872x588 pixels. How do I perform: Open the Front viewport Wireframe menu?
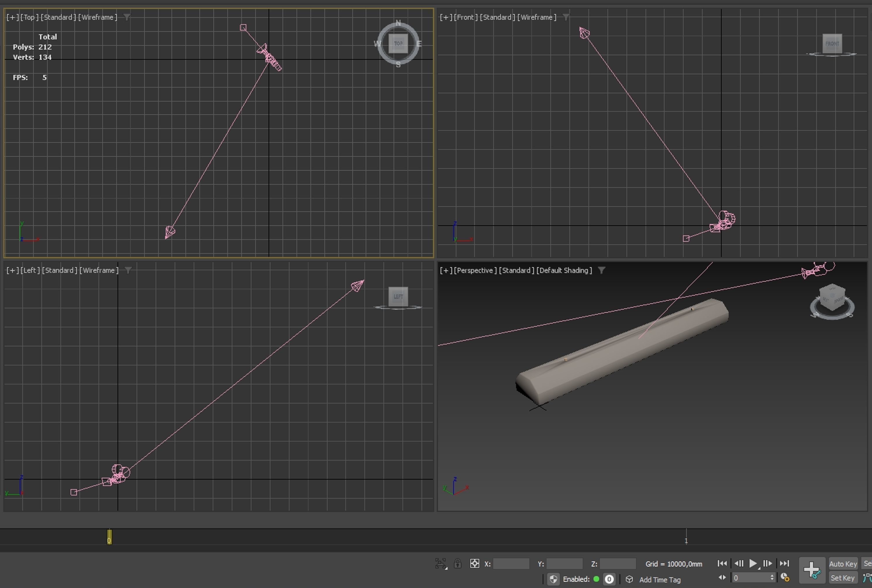click(x=537, y=17)
